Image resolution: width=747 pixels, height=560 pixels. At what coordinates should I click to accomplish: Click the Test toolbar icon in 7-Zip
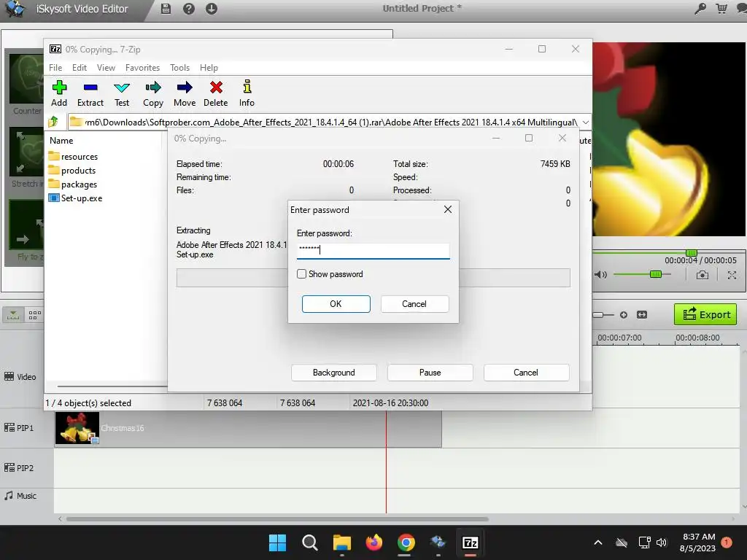tap(122, 93)
